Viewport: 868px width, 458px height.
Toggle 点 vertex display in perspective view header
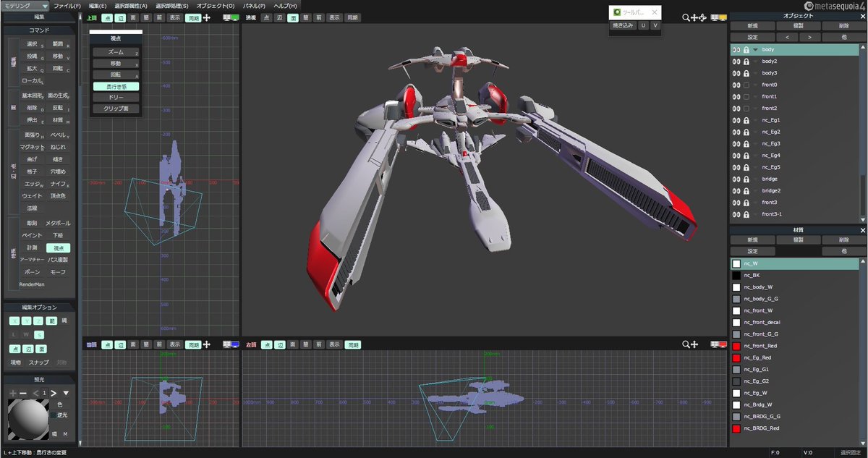pyautogui.click(x=266, y=17)
